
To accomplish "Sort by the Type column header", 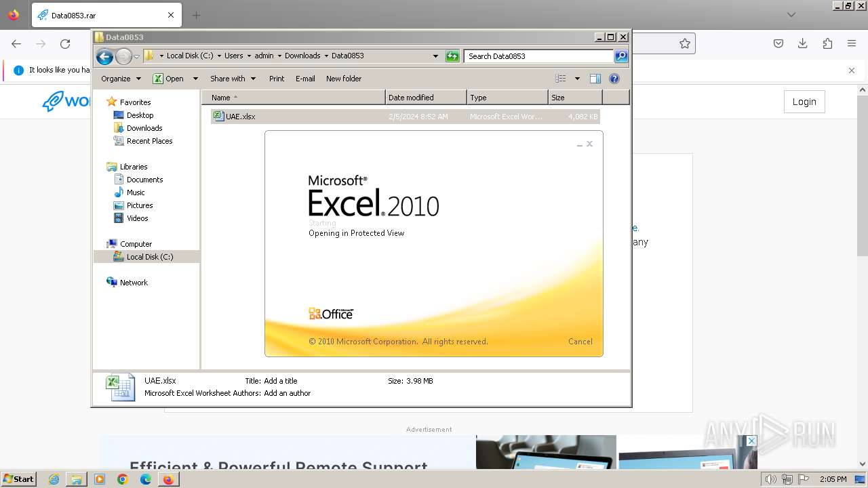I will pos(507,98).
